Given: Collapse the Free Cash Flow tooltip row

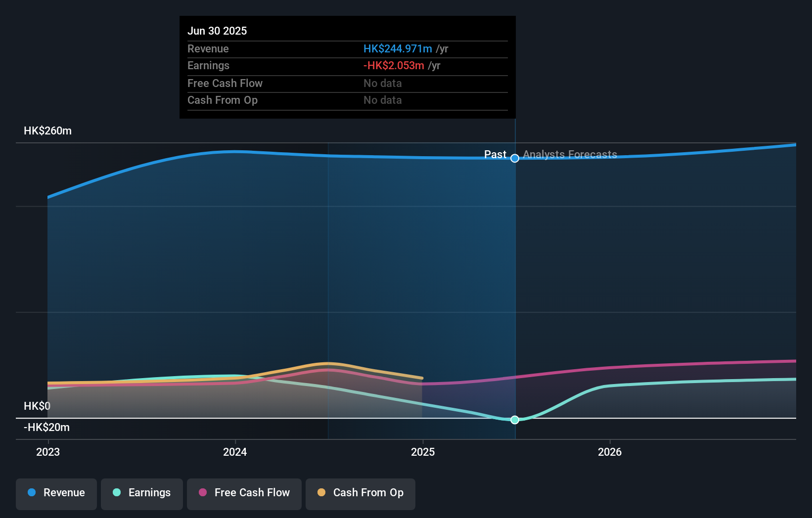Looking at the screenshot, I should point(225,83).
